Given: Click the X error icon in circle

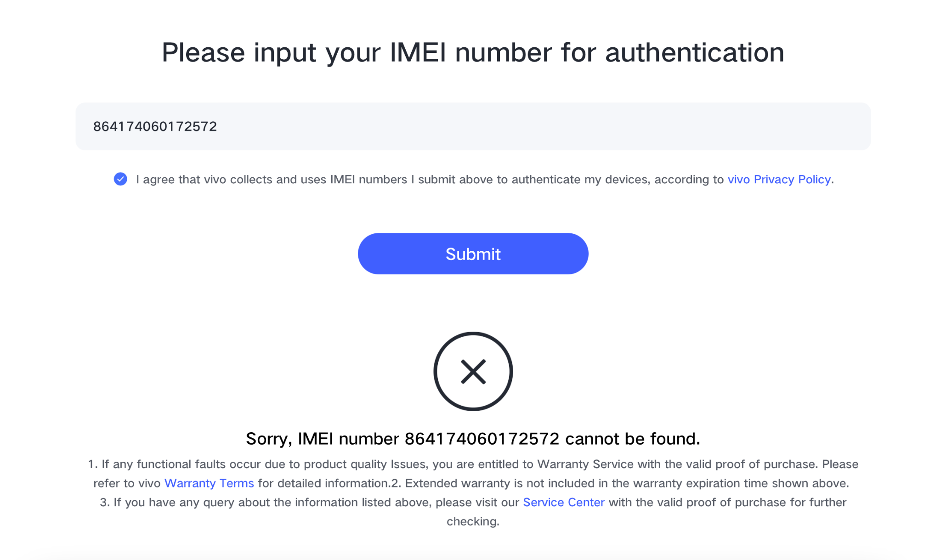Looking at the screenshot, I should (x=473, y=371).
